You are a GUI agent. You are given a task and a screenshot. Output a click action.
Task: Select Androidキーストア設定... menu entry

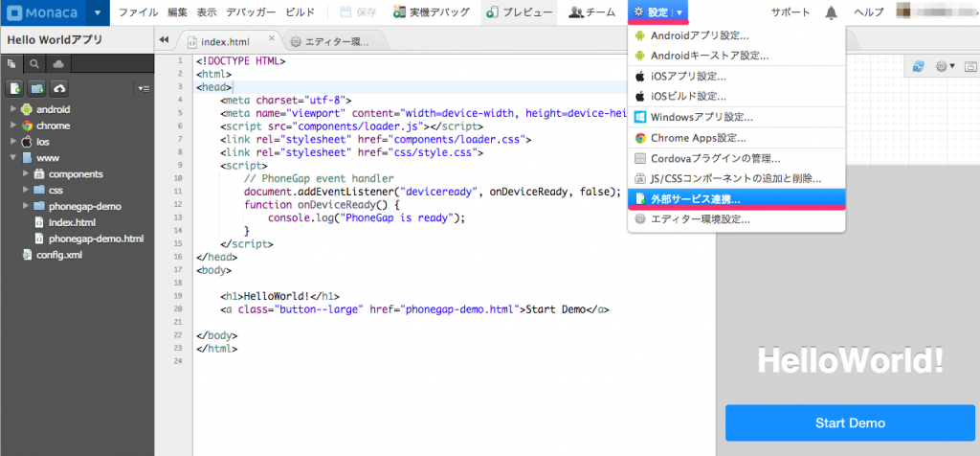pos(736,56)
